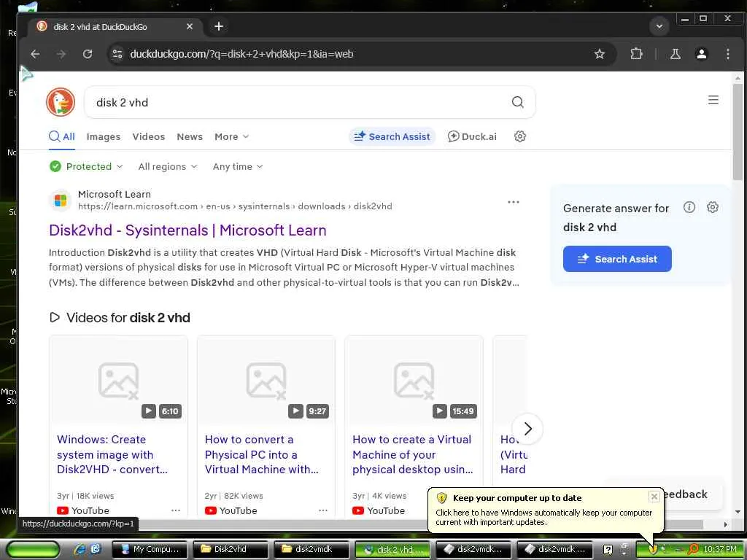747x560 pixels.
Task: Switch to the Images tab
Action: point(104,136)
